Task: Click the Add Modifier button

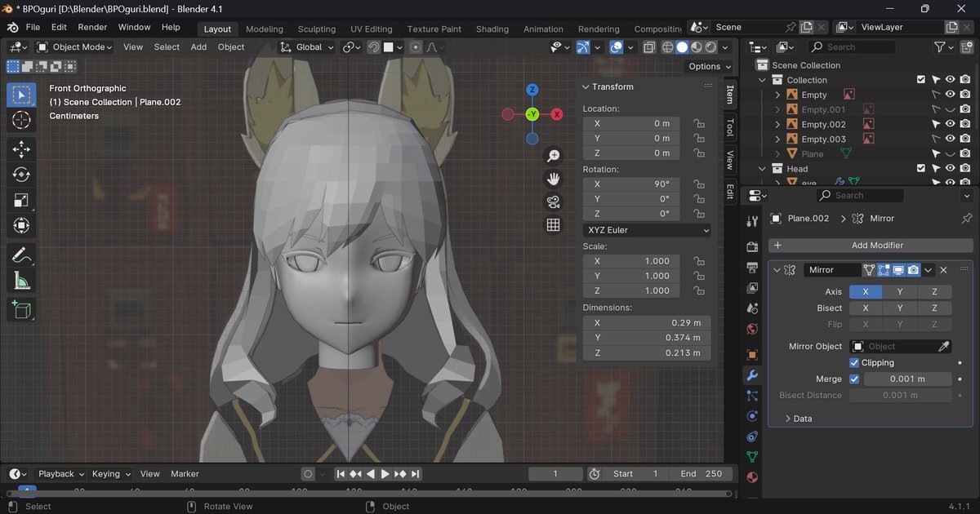Action: [870, 246]
